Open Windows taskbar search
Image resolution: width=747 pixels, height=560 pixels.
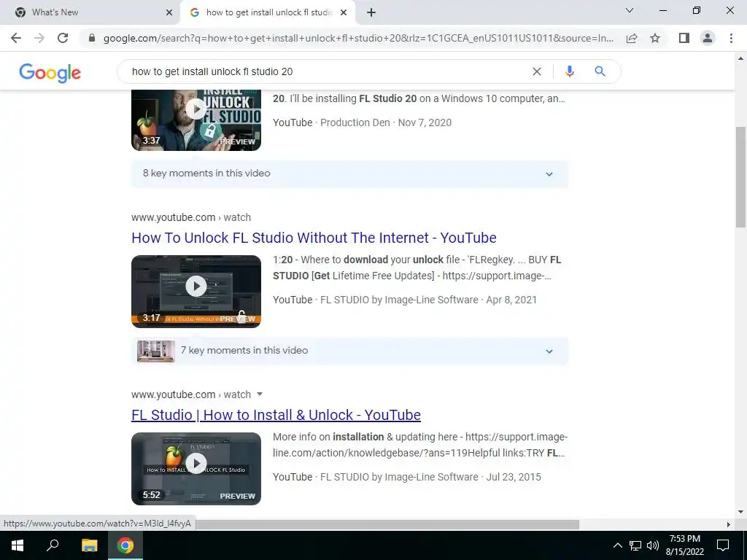coord(53,545)
